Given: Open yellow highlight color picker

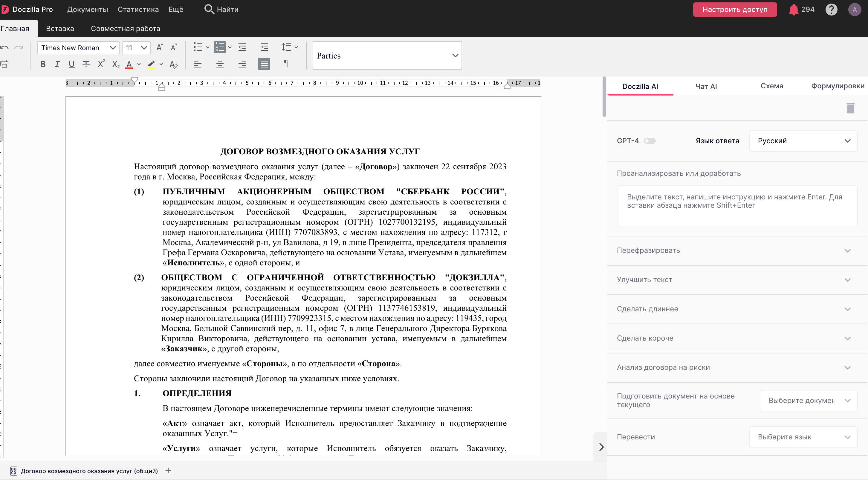Looking at the screenshot, I should click(x=161, y=64).
